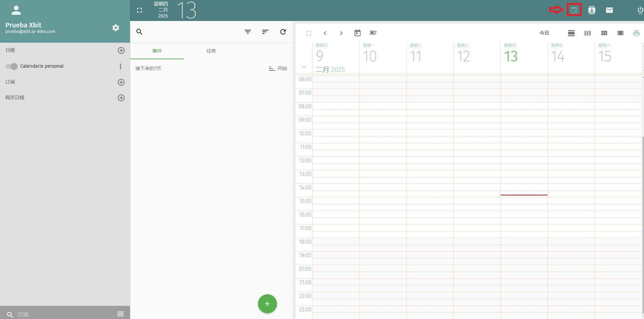
Task: Add a new web calendar under 网页日程
Action: (121, 98)
